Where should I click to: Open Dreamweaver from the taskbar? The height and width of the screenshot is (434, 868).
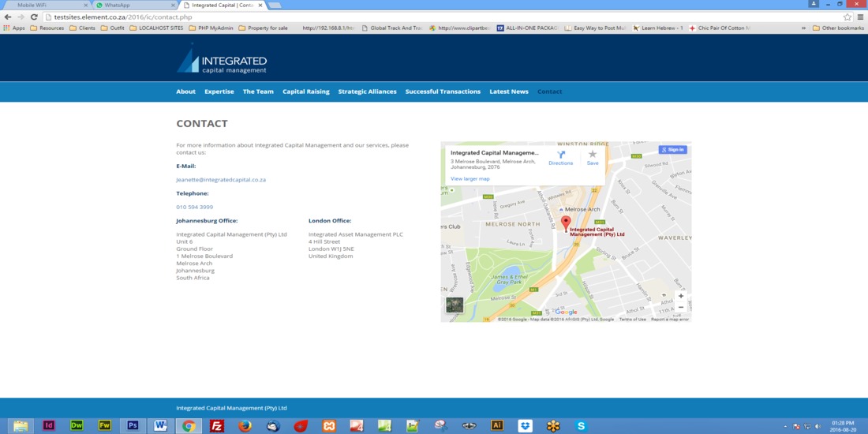tap(77, 425)
